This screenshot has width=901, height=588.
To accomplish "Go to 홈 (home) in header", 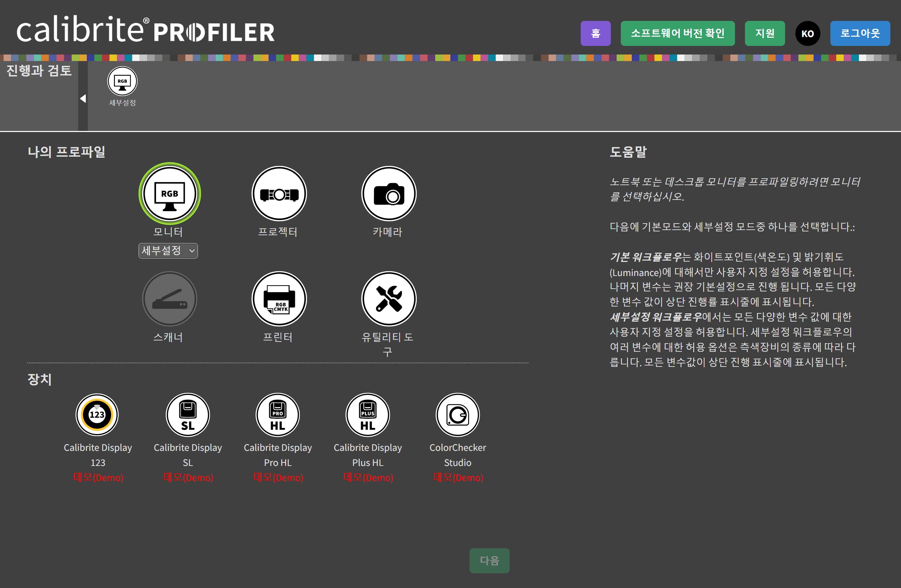I will (x=595, y=33).
